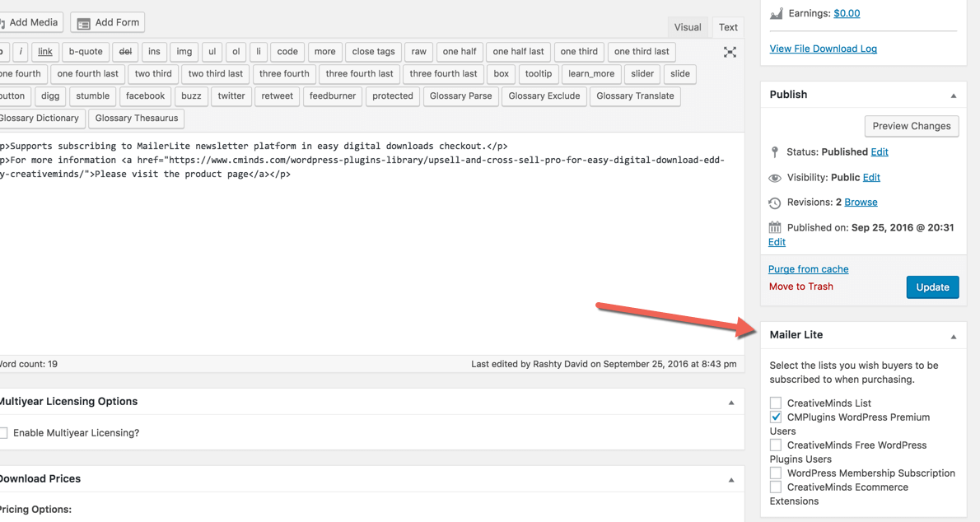
Task: Click inside the HTML content editor
Action: tap(371, 263)
